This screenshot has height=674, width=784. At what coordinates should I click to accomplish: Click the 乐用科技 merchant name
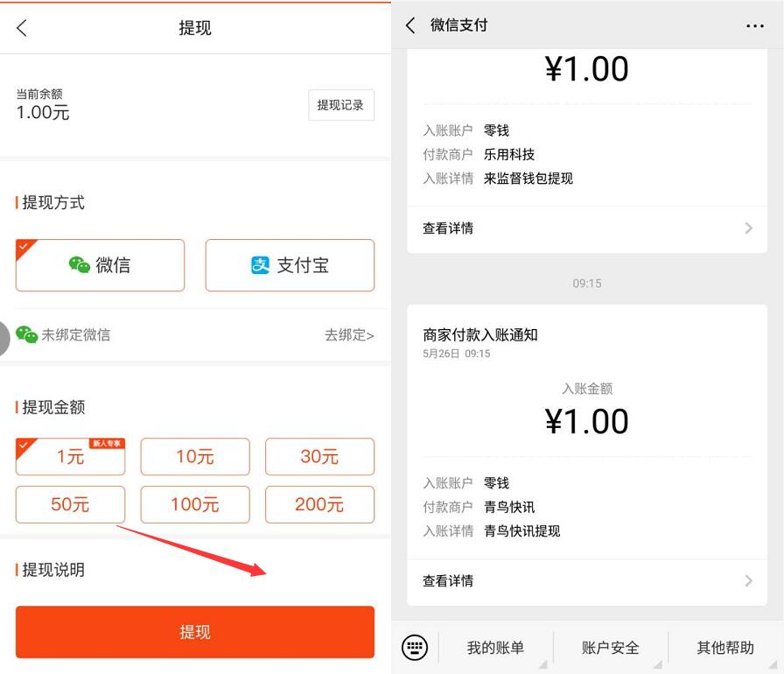509,155
